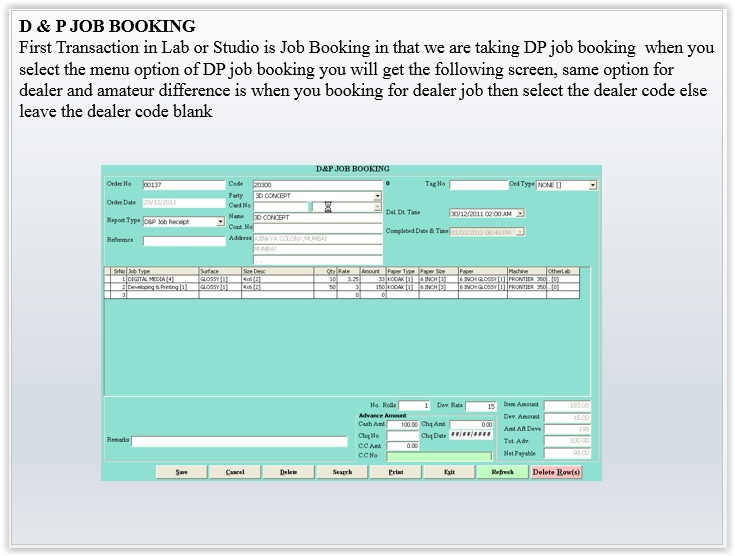
Task: Click the pink Delete Row(s) button
Action: tap(556, 472)
